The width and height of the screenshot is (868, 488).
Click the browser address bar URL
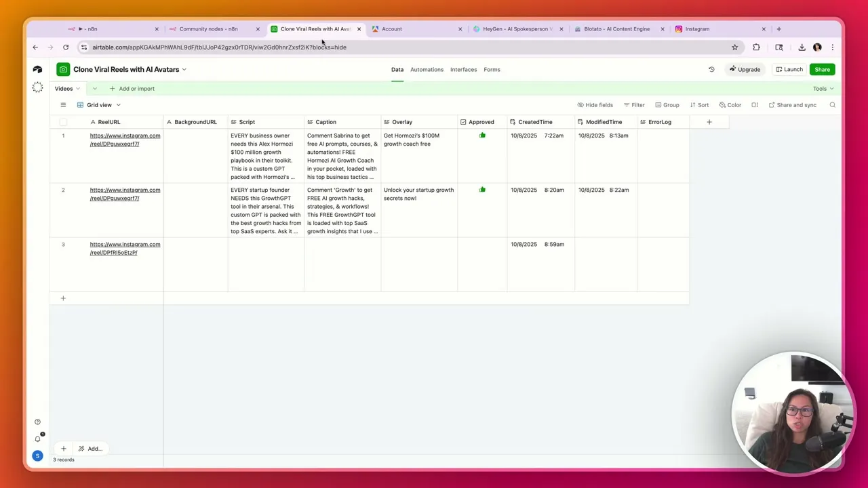tap(219, 47)
